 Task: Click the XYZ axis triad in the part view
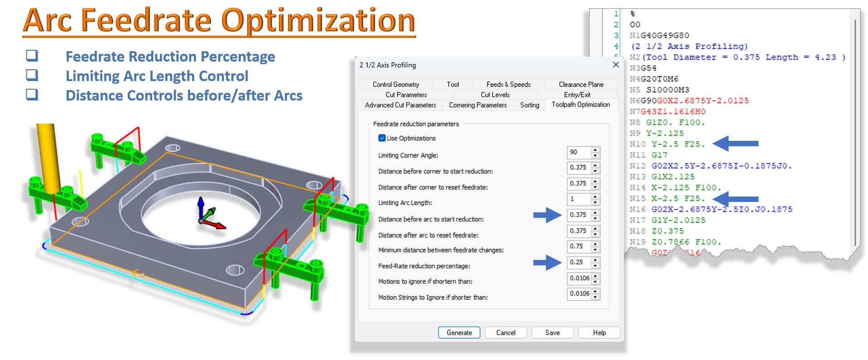pos(207,214)
